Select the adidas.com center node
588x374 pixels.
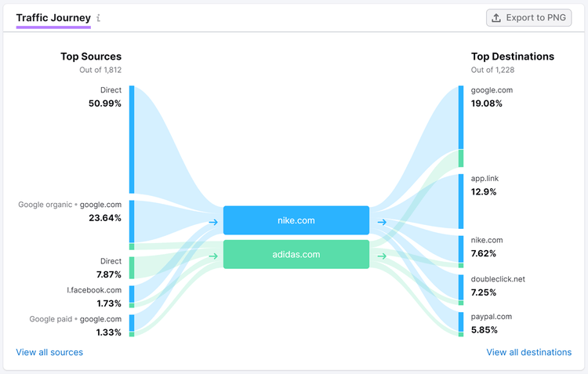click(x=296, y=254)
